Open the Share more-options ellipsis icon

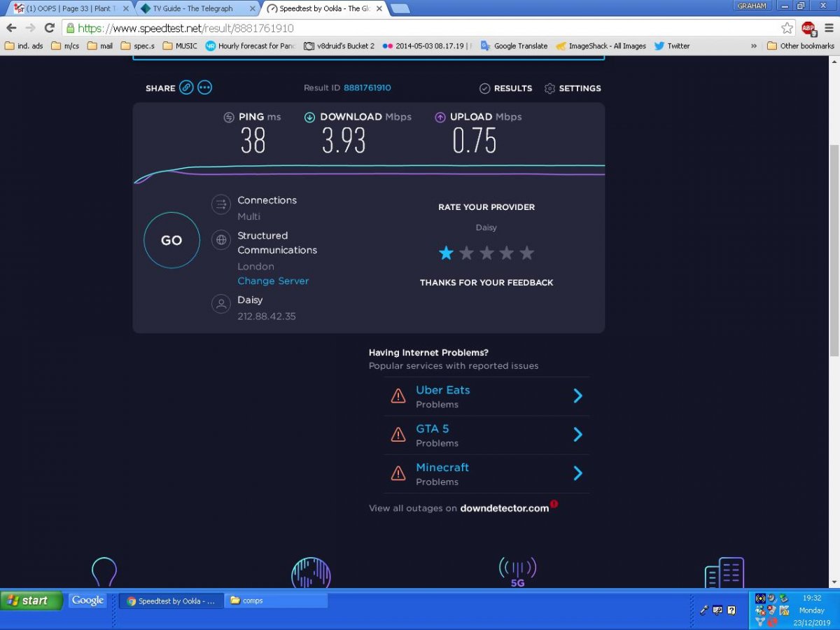click(204, 87)
